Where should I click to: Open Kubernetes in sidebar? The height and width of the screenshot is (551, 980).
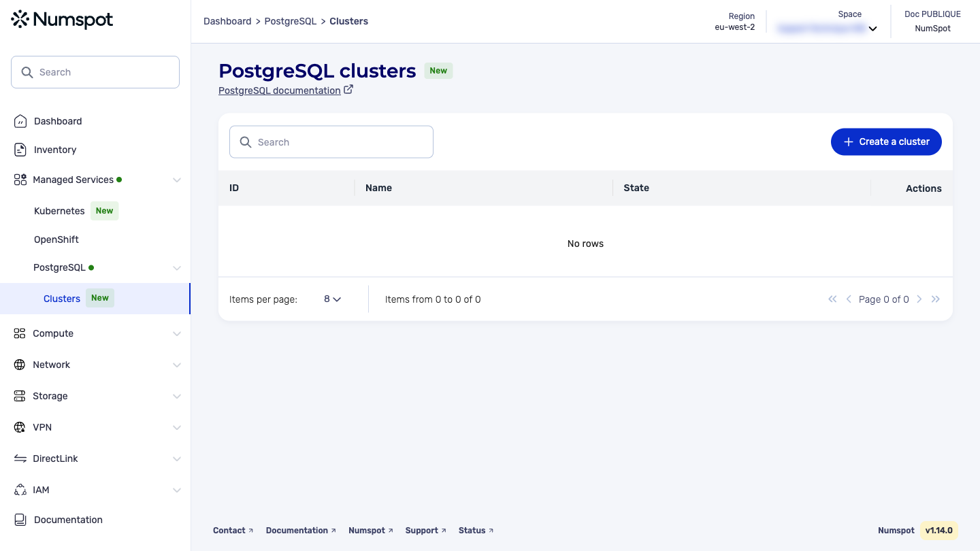[59, 211]
